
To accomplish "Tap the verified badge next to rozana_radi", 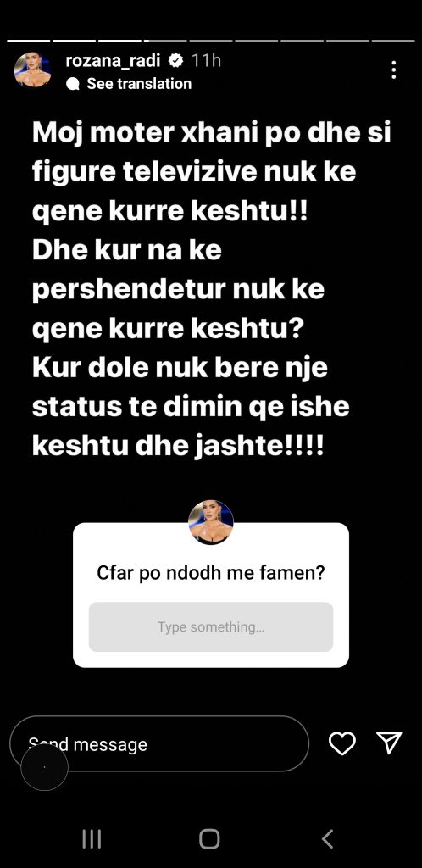I will [176, 60].
